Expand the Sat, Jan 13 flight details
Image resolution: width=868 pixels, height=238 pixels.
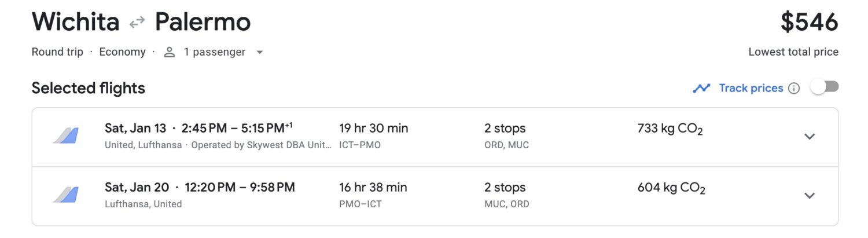point(810,137)
